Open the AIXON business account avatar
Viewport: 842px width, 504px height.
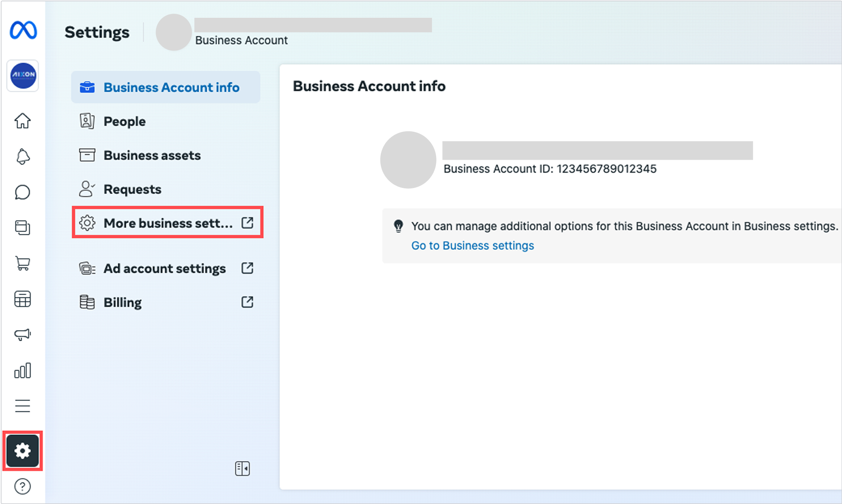click(x=23, y=76)
